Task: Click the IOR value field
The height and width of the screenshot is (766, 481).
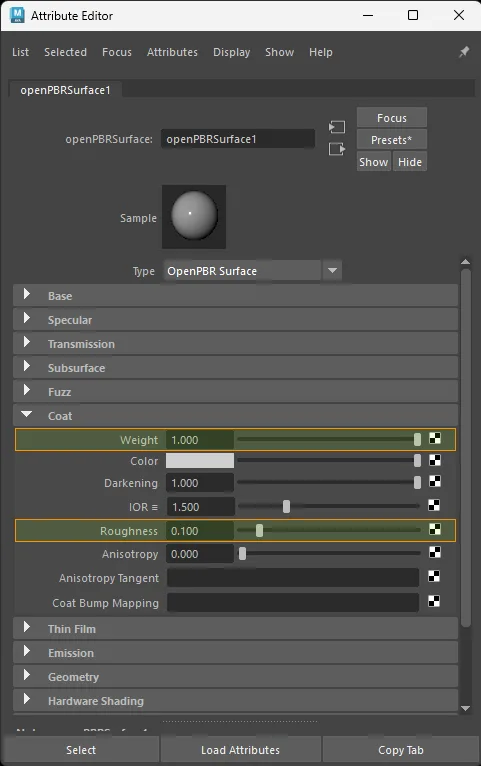Action: (x=200, y=507)
